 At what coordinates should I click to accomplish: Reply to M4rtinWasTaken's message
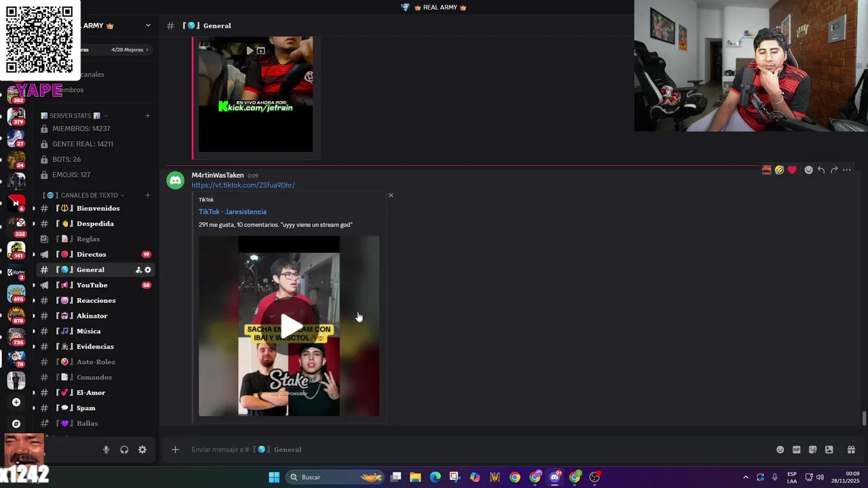click(x=821, y=170)
